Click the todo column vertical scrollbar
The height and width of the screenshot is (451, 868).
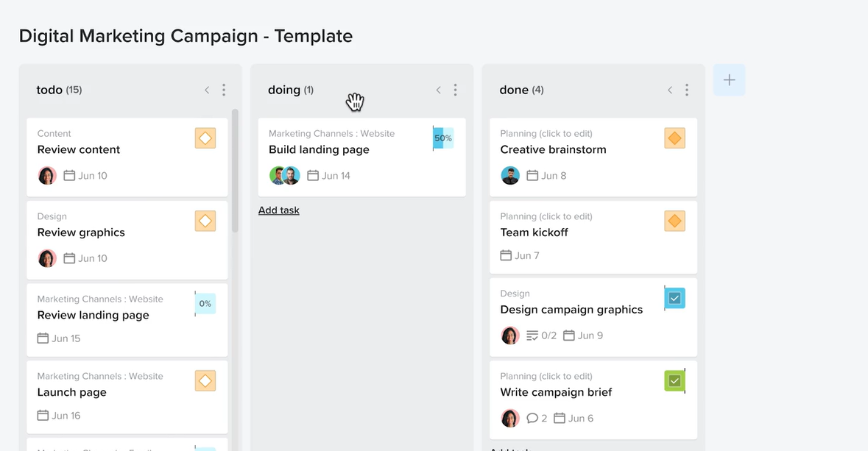coord(235,170)
